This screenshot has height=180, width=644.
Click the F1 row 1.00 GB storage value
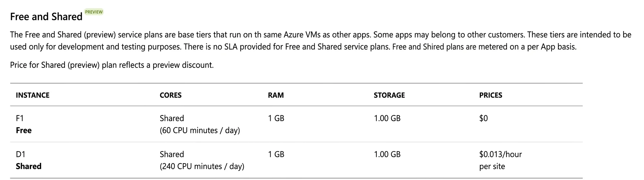tap(387, 118)
